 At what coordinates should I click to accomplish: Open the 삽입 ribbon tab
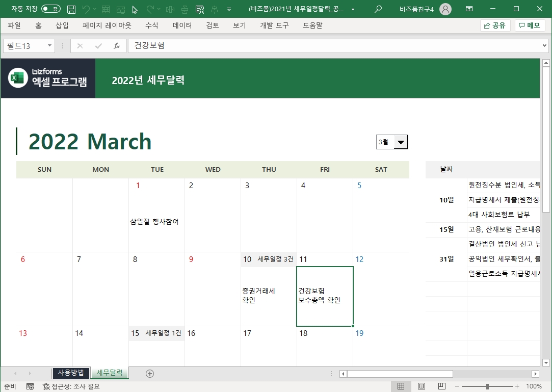point(62,25)
